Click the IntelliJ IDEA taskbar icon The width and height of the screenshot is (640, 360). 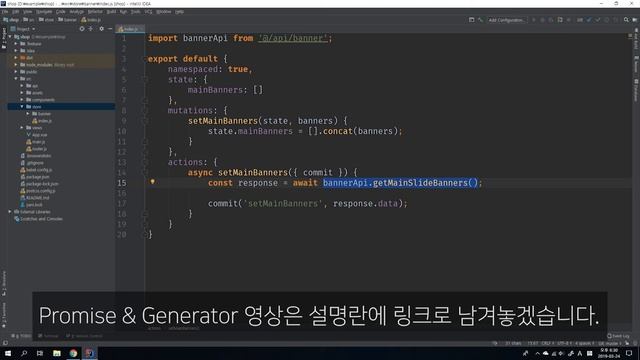[x=89, y=353]
